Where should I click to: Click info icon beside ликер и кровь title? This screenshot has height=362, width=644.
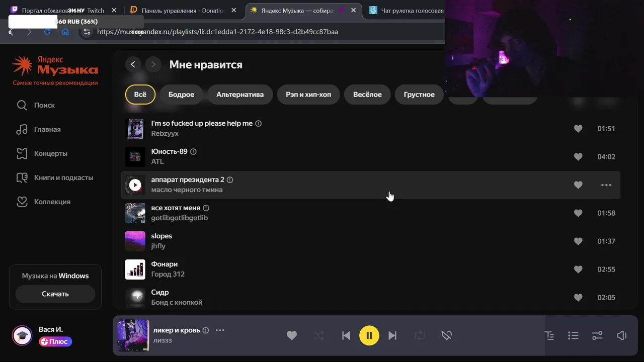coord(205,330)
